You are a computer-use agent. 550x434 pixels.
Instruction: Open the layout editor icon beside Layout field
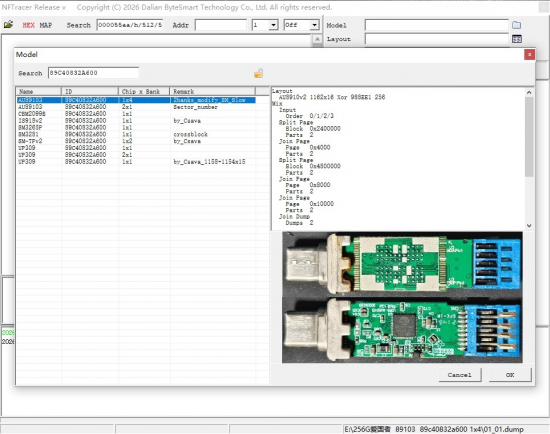pyautogui.click(x=517, y=39)
